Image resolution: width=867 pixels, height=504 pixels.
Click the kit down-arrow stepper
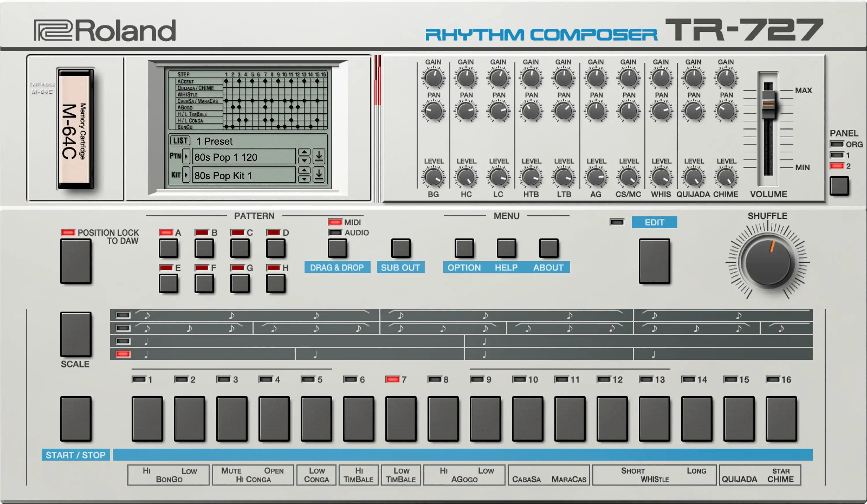coord(304,179)
